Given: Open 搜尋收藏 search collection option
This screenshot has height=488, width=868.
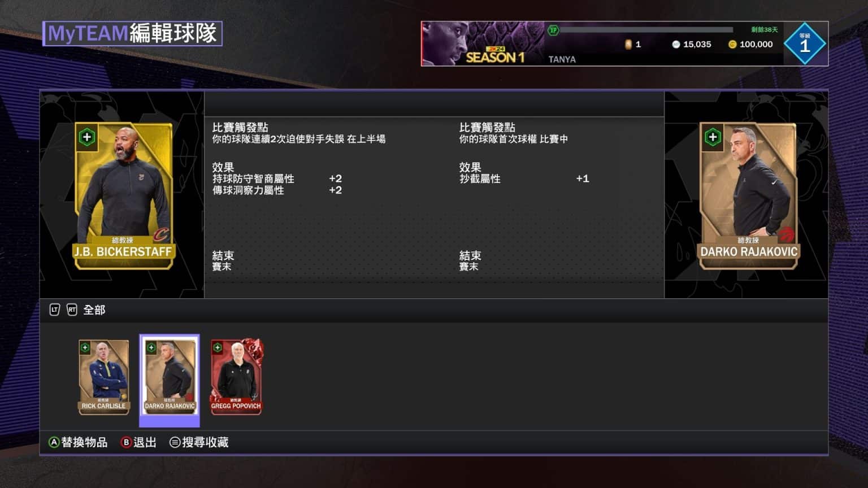Looking at the screenshot, I should click(199, 442).
